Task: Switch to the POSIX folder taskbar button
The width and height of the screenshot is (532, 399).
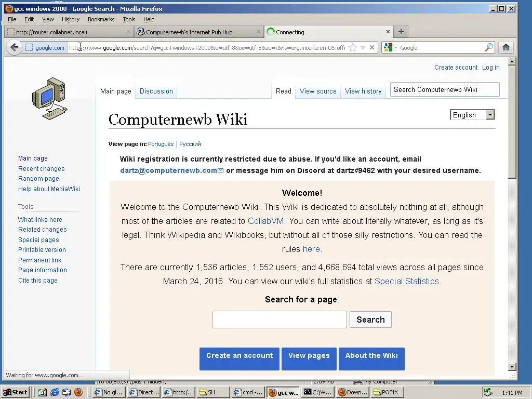Action: click(x=388, y=392)
